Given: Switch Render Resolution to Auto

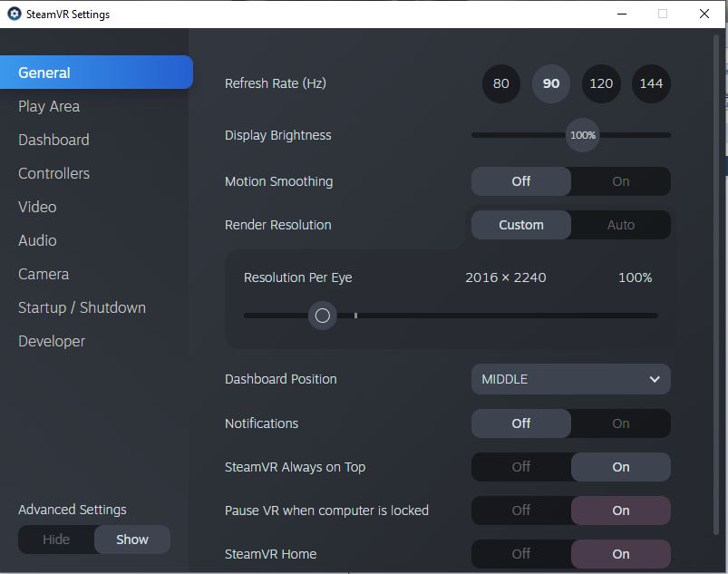Looking at the screenshot, I should pos(621,225).
